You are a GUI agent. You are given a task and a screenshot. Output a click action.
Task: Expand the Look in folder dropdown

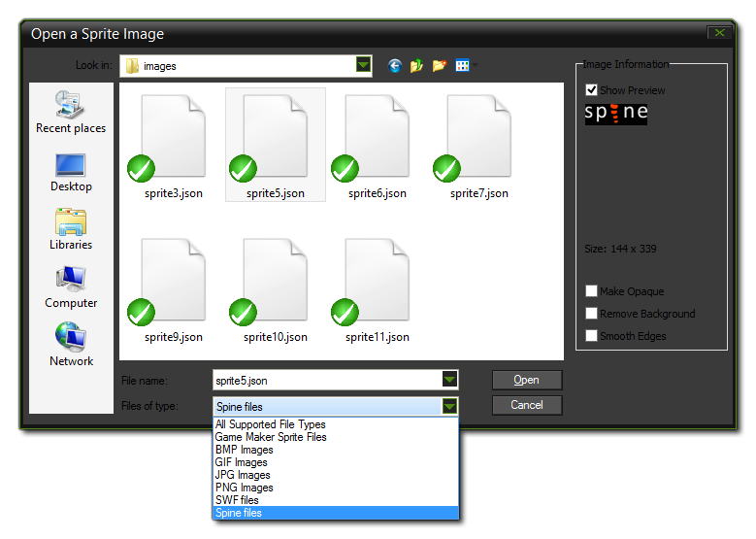coord(363,66)
